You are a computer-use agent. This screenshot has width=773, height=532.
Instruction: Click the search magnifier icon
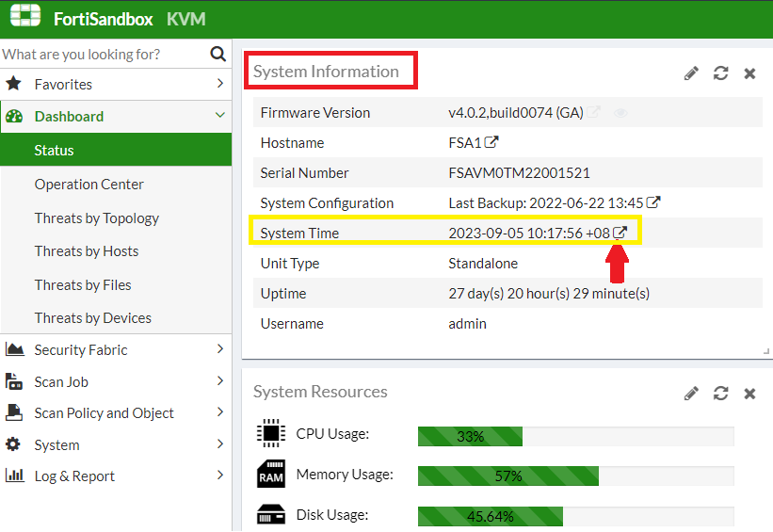pyautogui.click(x=217, y=55)
